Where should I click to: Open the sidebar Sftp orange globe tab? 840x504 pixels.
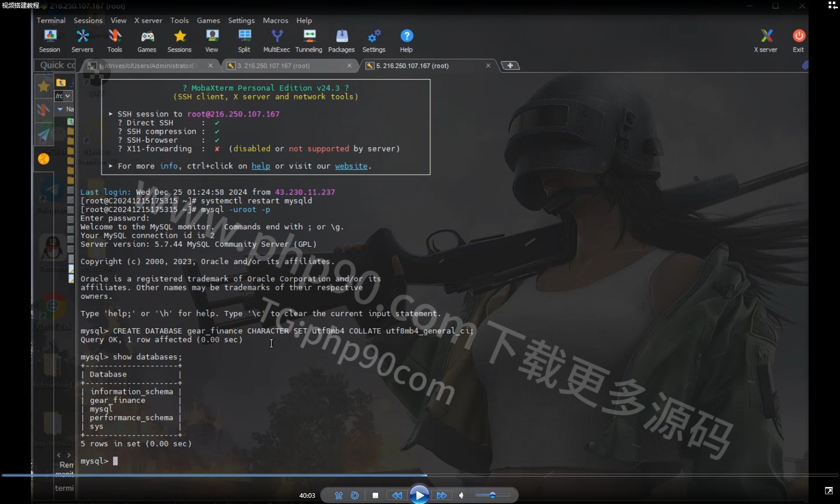coord(44,159)
